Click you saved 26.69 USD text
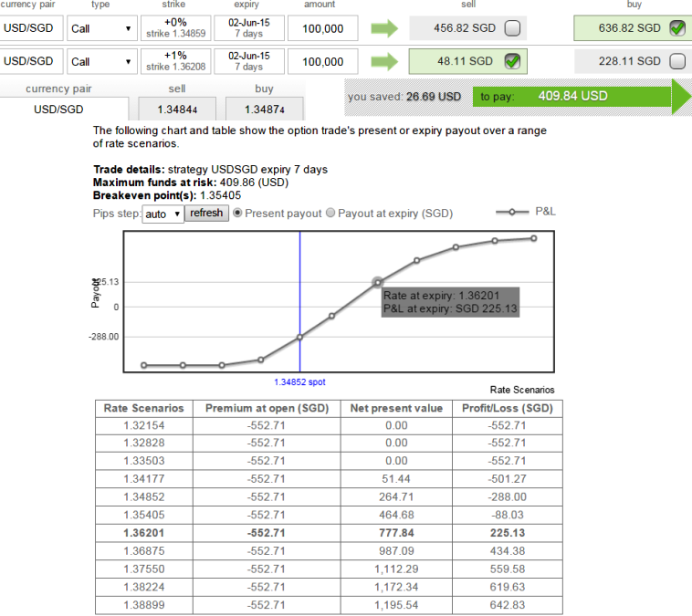The width and height of the screenshot is (692, 616). [404, 97]
